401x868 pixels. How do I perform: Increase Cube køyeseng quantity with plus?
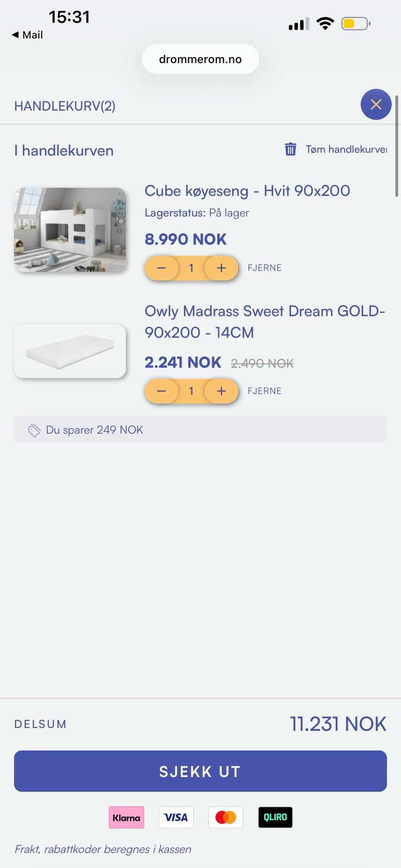(x=221, y=268)
